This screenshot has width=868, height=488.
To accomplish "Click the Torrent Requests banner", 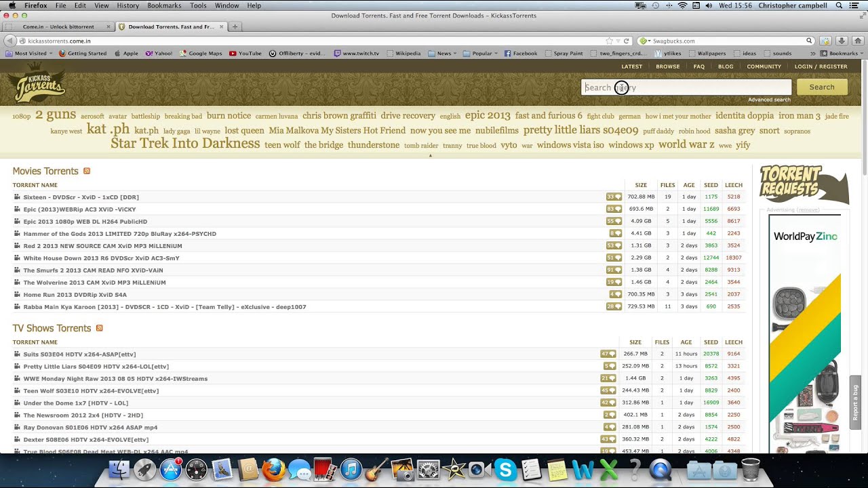I will [804, 184].
